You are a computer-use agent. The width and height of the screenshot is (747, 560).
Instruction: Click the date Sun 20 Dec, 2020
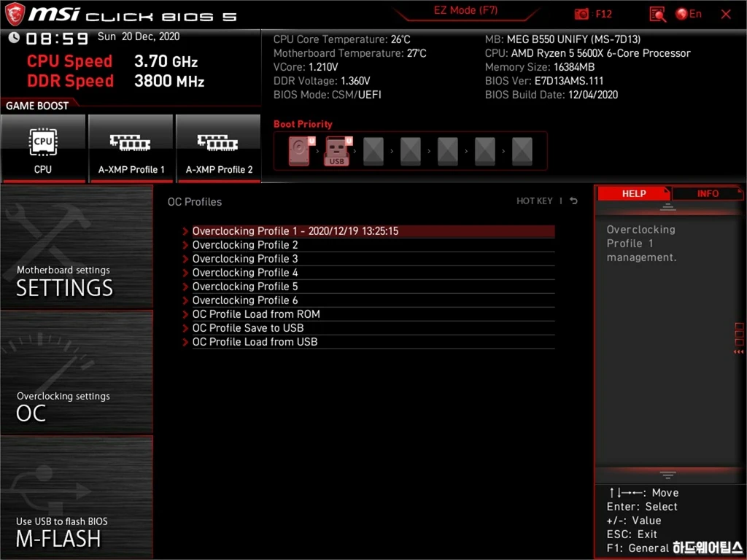tap(139, 36)
